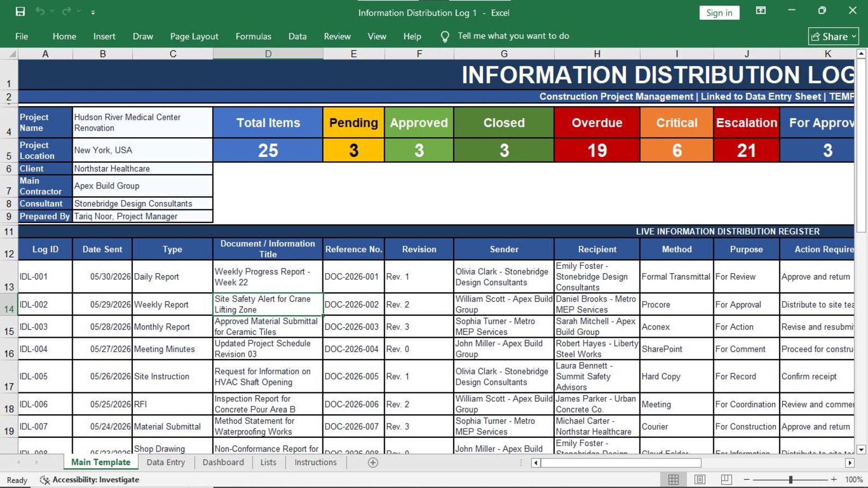Select the Hard Copy method cell
Image resolution: width=868 pixels, height=488 pixels.
pos(677,377)
